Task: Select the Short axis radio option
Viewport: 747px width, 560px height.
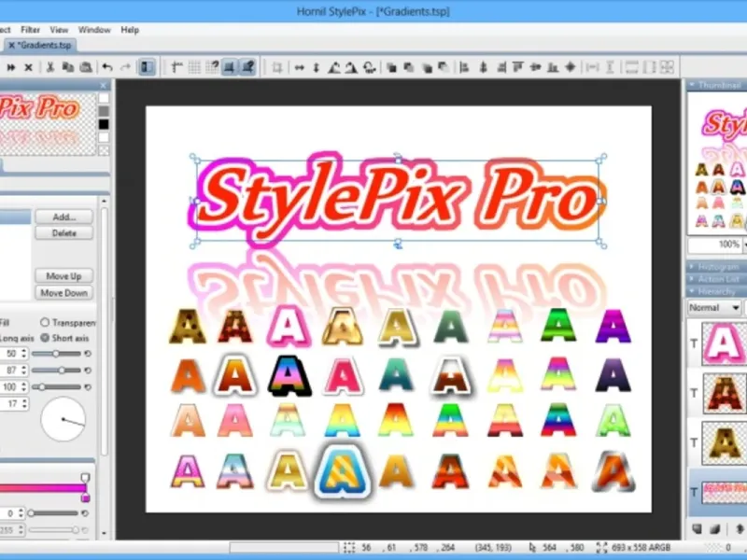Action: tap(44, 338)
